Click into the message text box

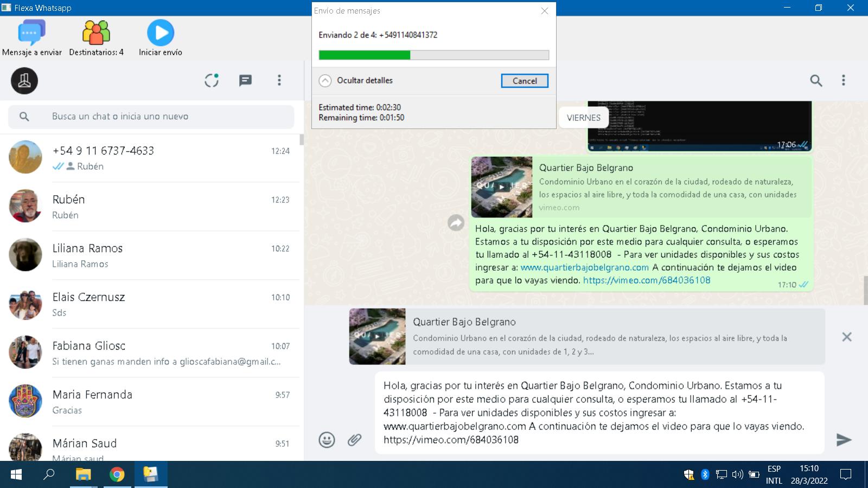599,413
